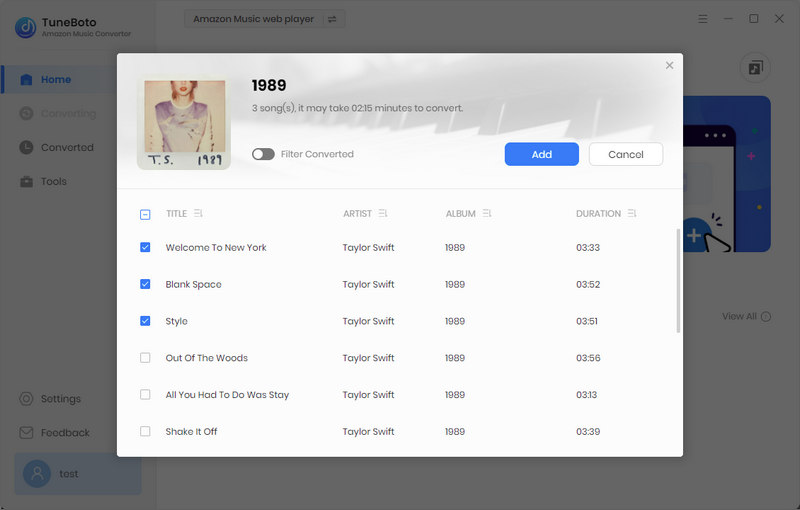Click Taylor Swift in Style row
Screen dimensions: 800x510
[368, 321]
